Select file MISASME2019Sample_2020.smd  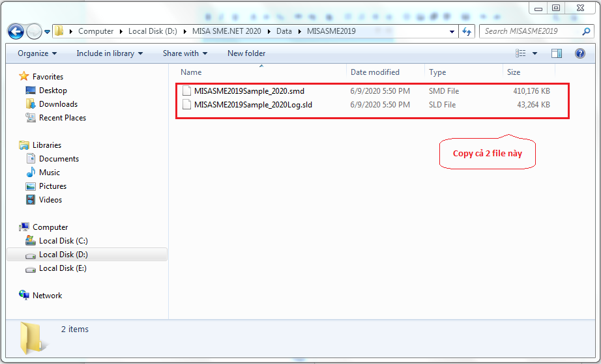click(249, 91)
